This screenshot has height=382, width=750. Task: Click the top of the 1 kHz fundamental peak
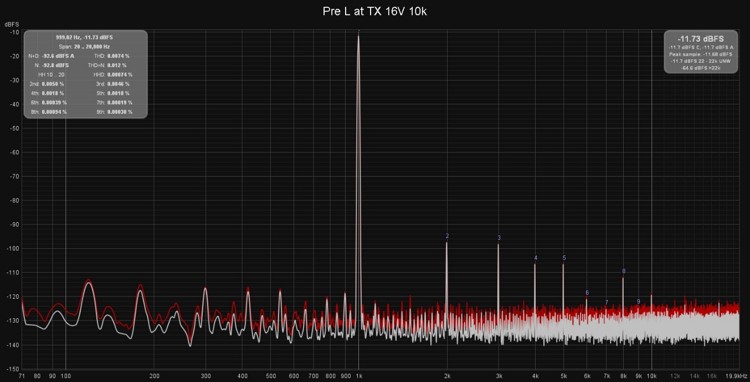pos(358,37)
